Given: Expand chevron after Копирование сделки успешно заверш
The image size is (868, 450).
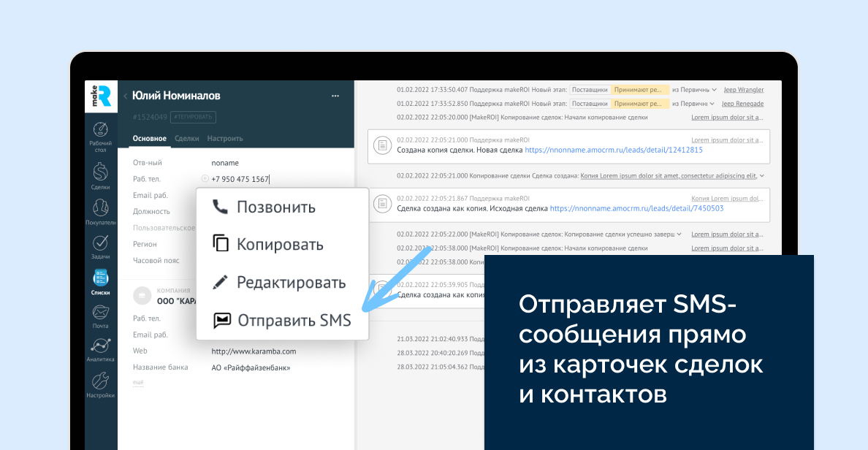Looking at the screenshot, I should (679, 234).
